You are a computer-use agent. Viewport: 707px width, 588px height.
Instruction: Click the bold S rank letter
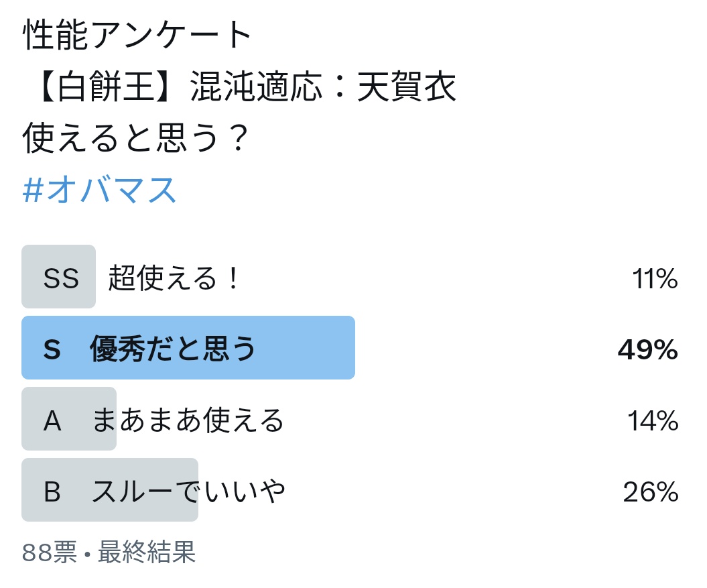[x=52, y=349]
